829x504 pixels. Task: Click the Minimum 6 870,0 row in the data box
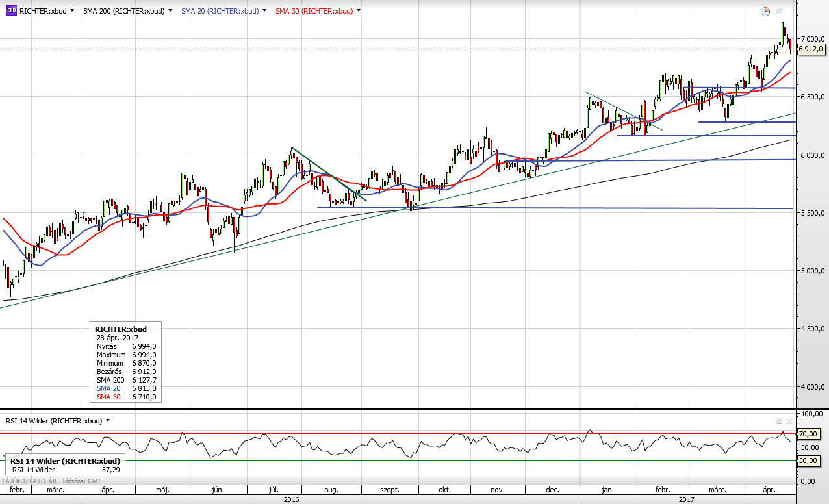pyautogui.click(x=126, y=364)
